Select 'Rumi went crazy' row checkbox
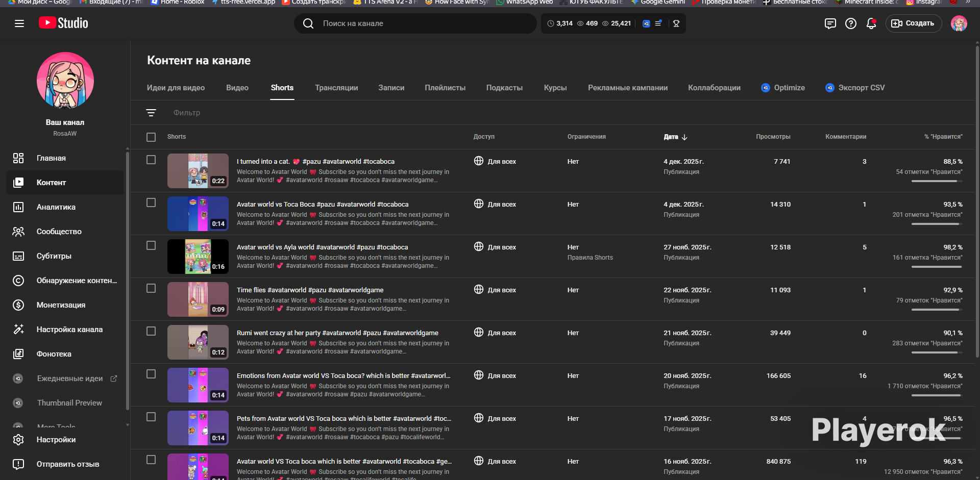Screen dimensions: 980x480 coord(151,332)
